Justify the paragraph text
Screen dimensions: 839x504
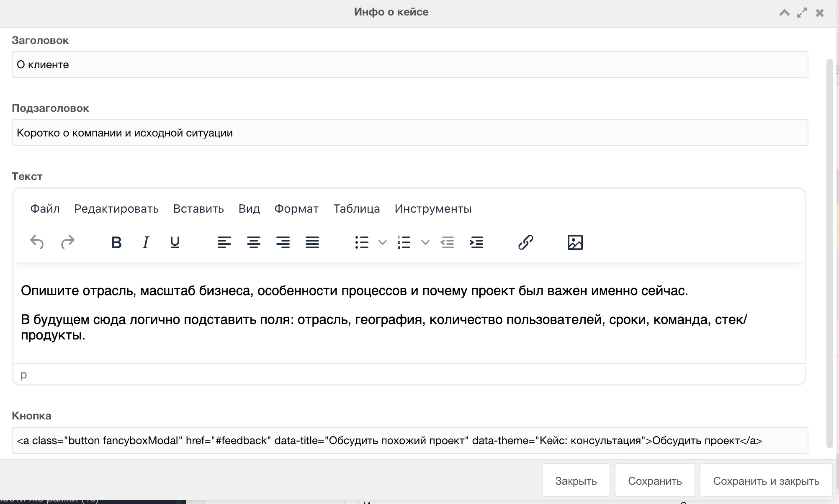pos(312,242)
